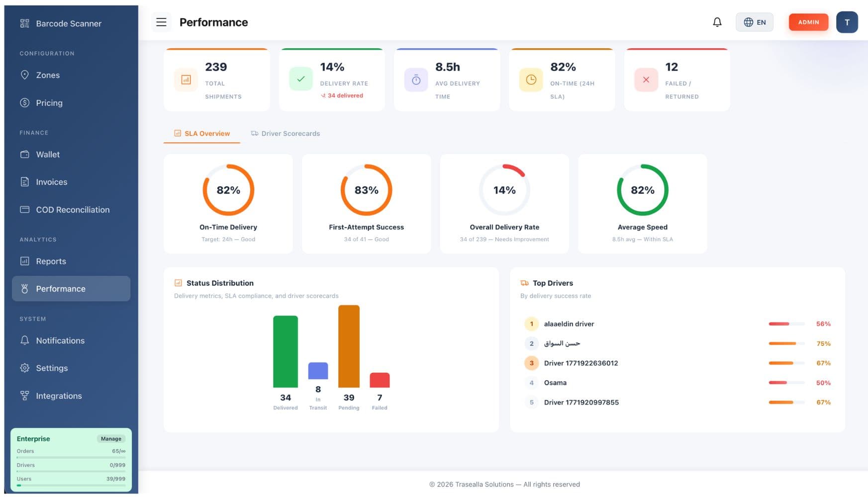Click the ADMIN button

coord(808,22)
